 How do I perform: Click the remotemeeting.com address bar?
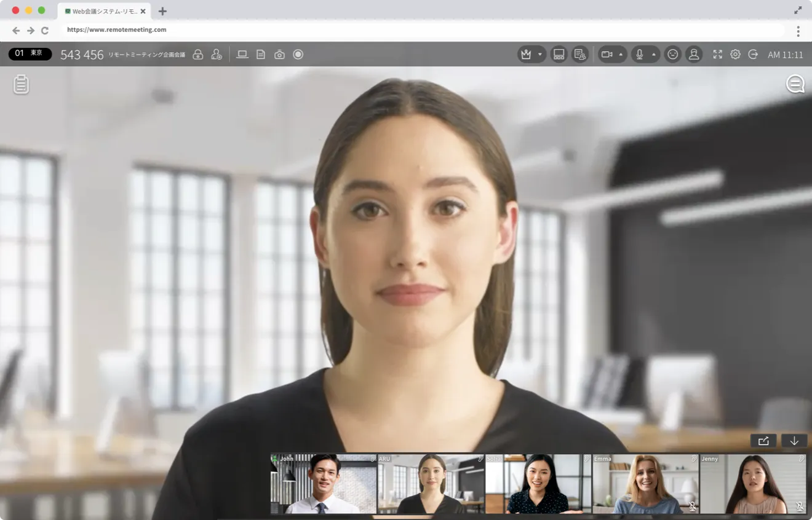point(423,30)
